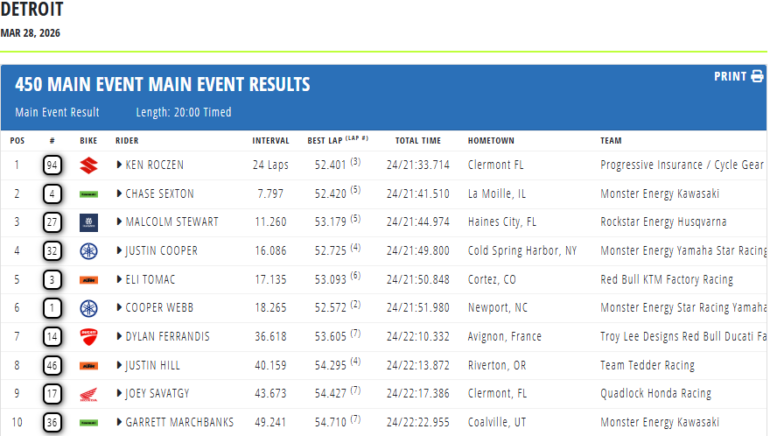Click number 94 rider badge
This screenshot has height=436, width=770.
click(x=52, y=164)
